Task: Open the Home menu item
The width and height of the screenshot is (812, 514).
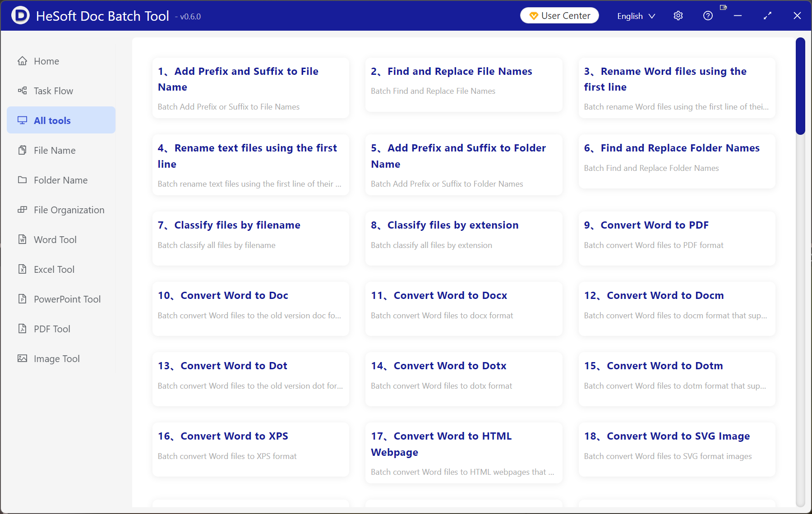Action: (x=61, y=61)
